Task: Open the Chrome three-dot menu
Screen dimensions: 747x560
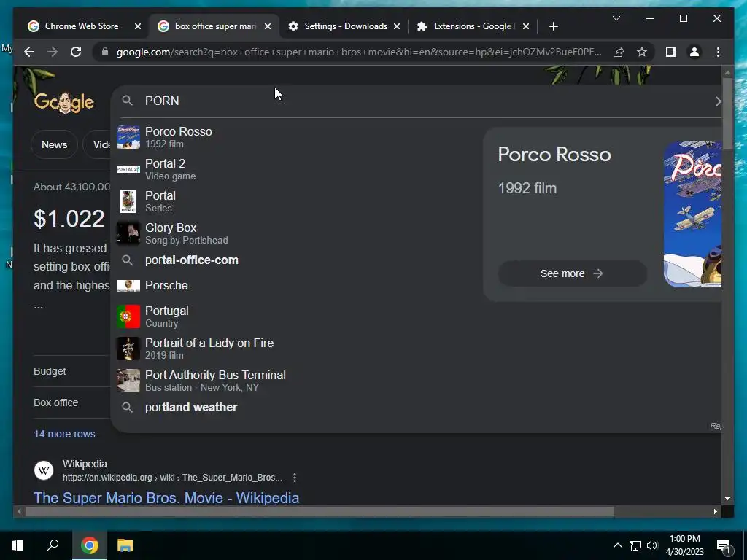Action: point(718,52)
